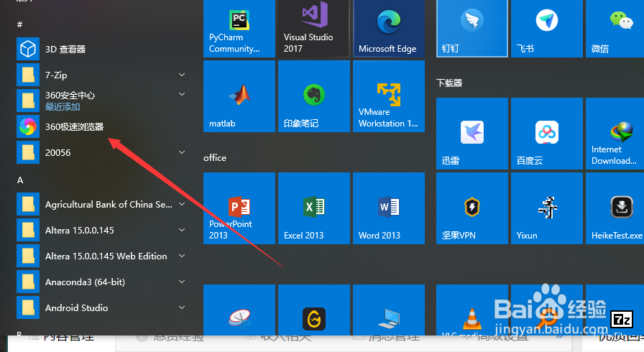
Task: Open Internet Download Manager tile
Action: point(615,134)
